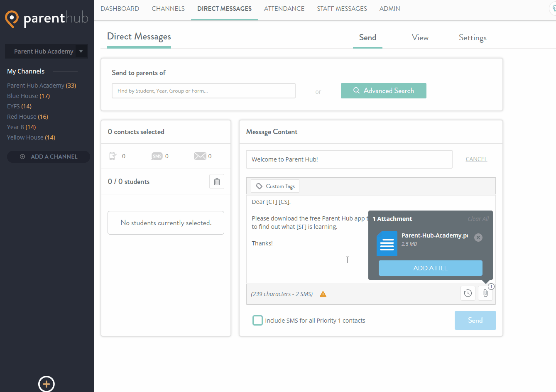
Task: Remove the Parent-Hub-Academy attachment
Action: pos(478,238)
